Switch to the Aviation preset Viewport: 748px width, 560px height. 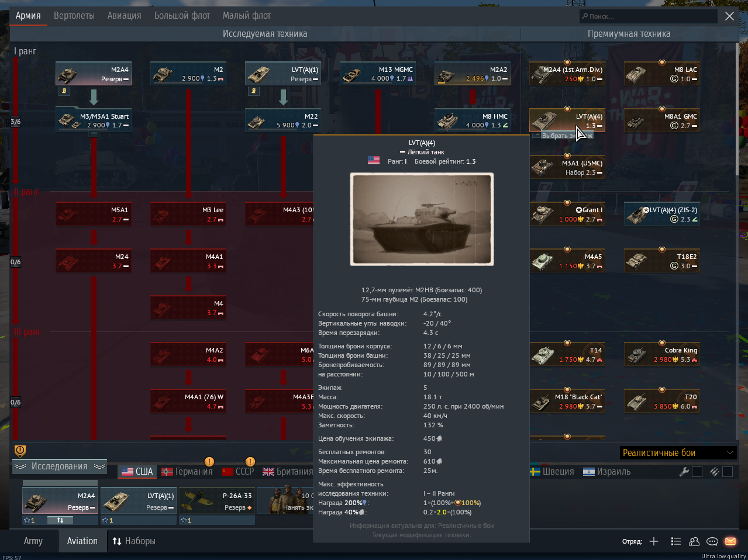[82, 541]
